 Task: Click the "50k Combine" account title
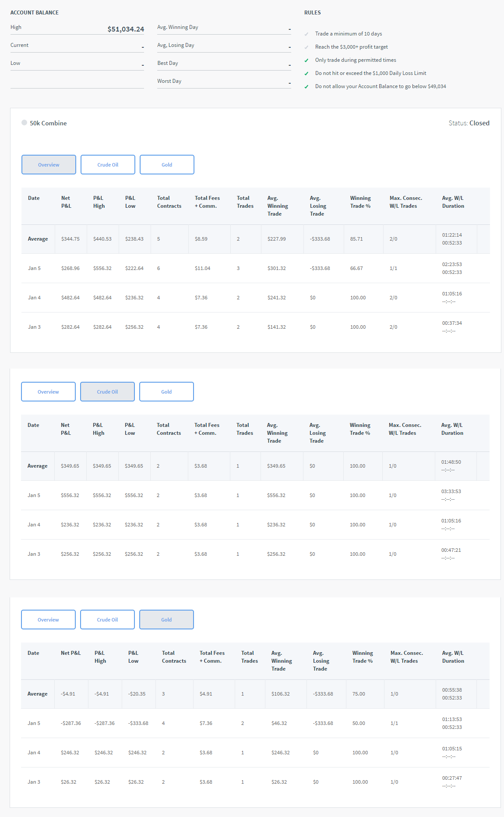pyautogui.click(x=48, y=123)
